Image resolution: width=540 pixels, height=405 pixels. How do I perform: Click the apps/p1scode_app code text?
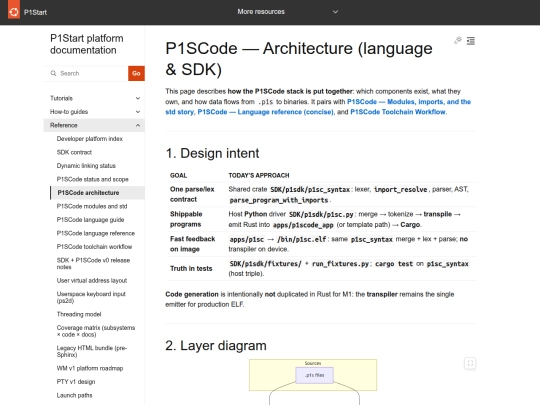pyautogui.click(x=303, y=225)
